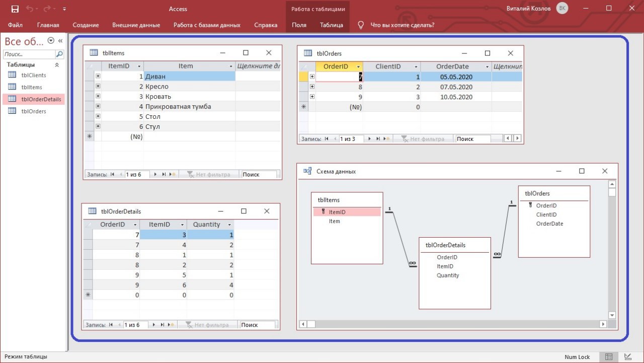The height and width of the screenshot is (363, 644).
Task: Switch to the Поля tab
Action: click(x=299, y=25)
